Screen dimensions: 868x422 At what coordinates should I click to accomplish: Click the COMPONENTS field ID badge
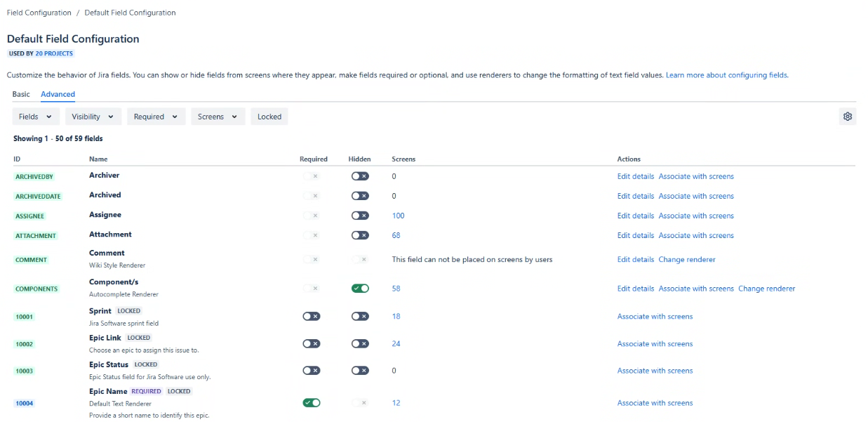pos(36,289)
